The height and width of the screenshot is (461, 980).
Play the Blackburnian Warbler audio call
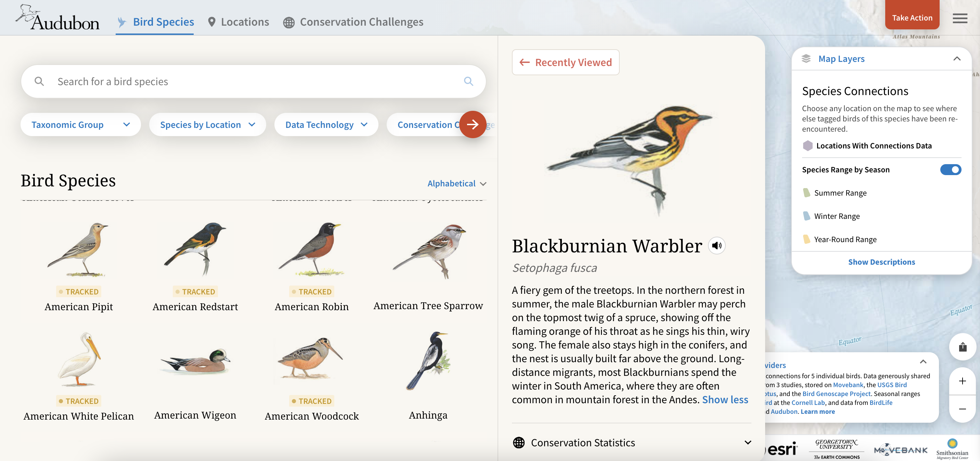[x=717, y=246]
